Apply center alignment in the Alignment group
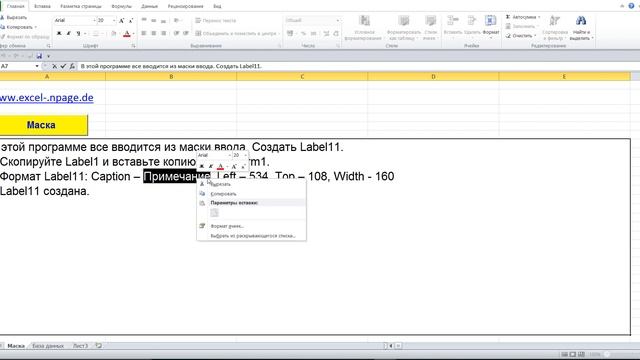This screenshot has width=640, height=360. [x=153, y=33]
